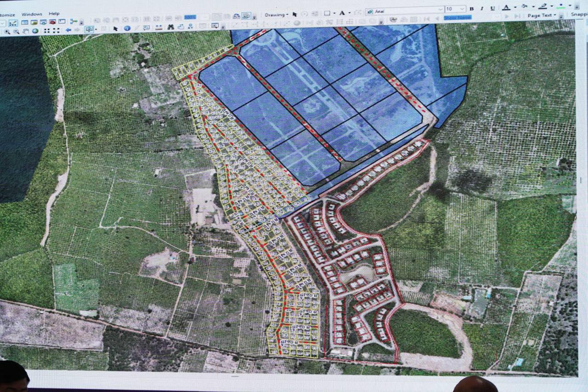Activate the Pan hand tool

[x=26, y=31]
